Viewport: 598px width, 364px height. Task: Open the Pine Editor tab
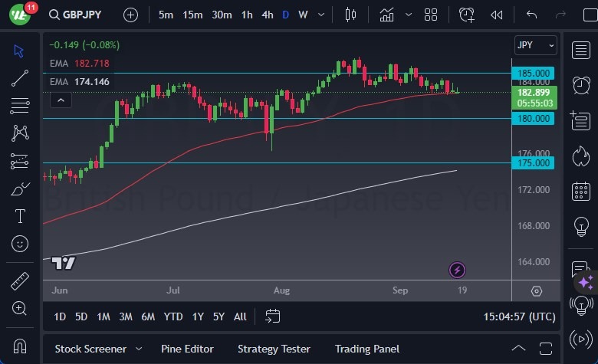187,349
